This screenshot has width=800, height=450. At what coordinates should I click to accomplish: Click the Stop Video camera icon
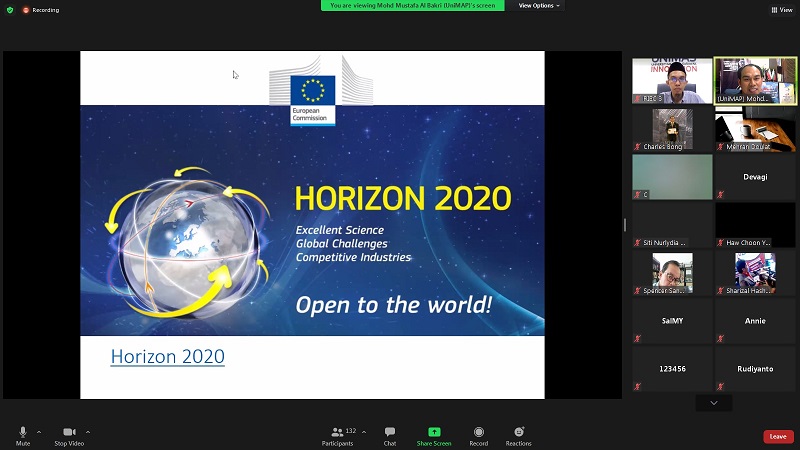(x=69, y=432)
